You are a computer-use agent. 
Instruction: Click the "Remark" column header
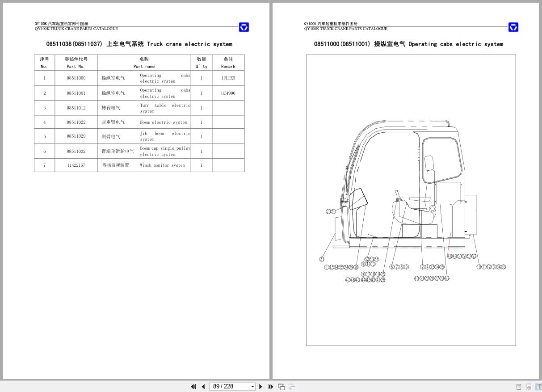(x=228, y=67)
